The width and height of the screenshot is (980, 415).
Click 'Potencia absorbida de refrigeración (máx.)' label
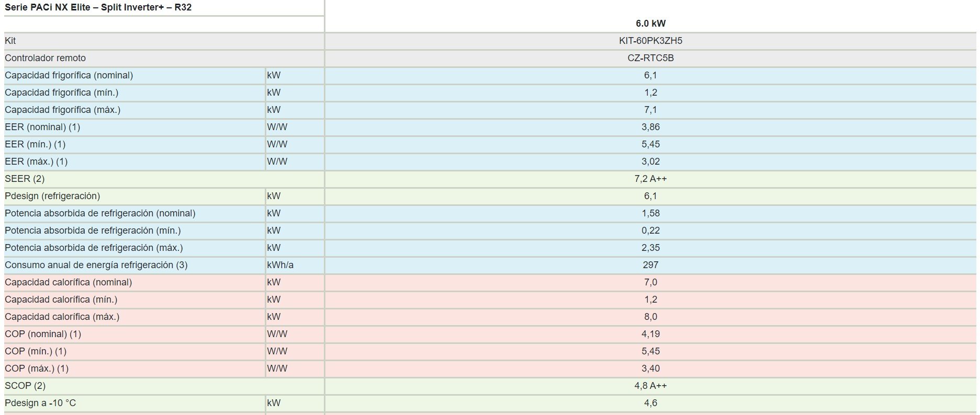tap(94, 248)
